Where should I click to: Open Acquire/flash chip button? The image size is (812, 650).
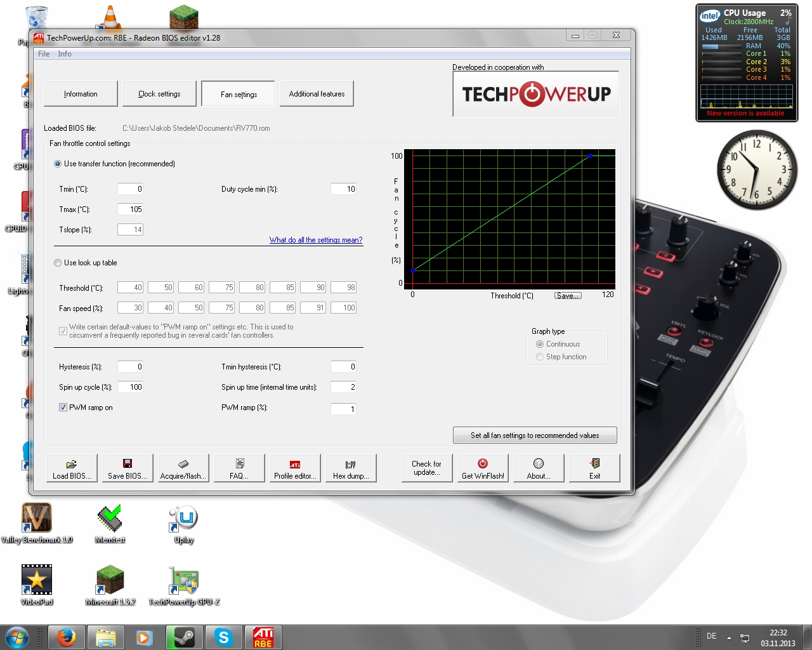tap(183, 468)
